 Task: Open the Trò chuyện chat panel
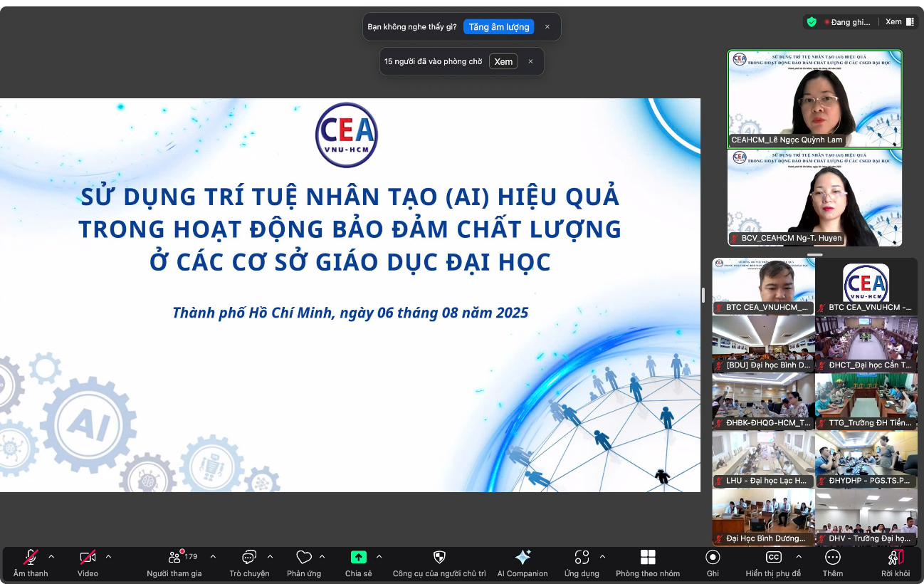click(x=249, y=558)
